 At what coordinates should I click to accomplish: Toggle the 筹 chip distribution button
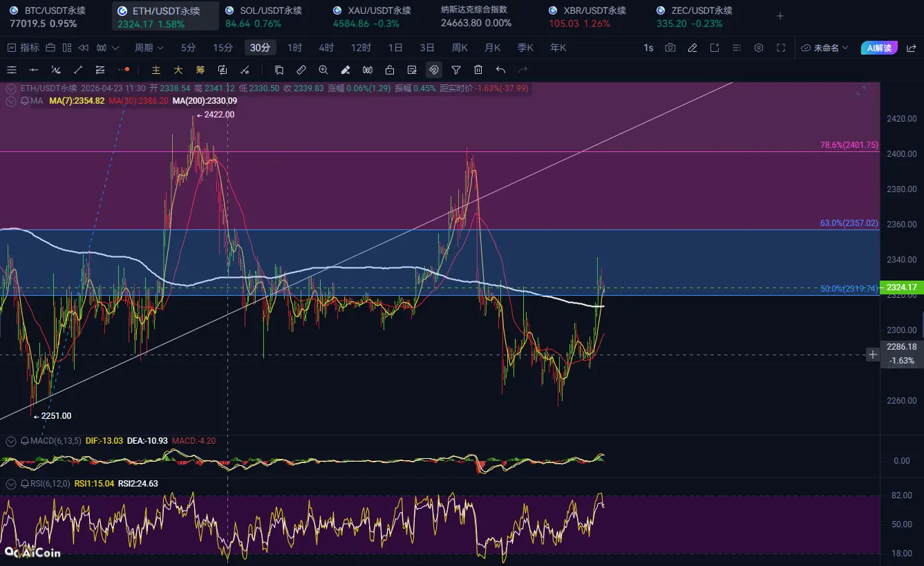coord(200,70)
